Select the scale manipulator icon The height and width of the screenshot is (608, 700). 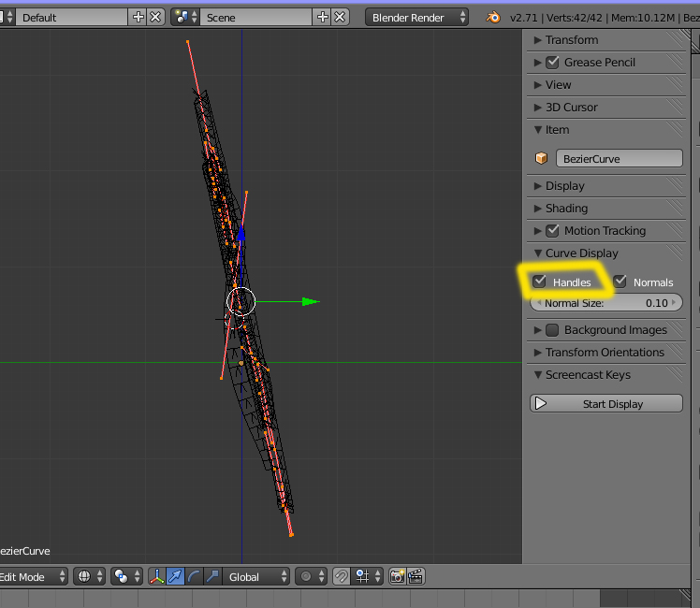211,576
